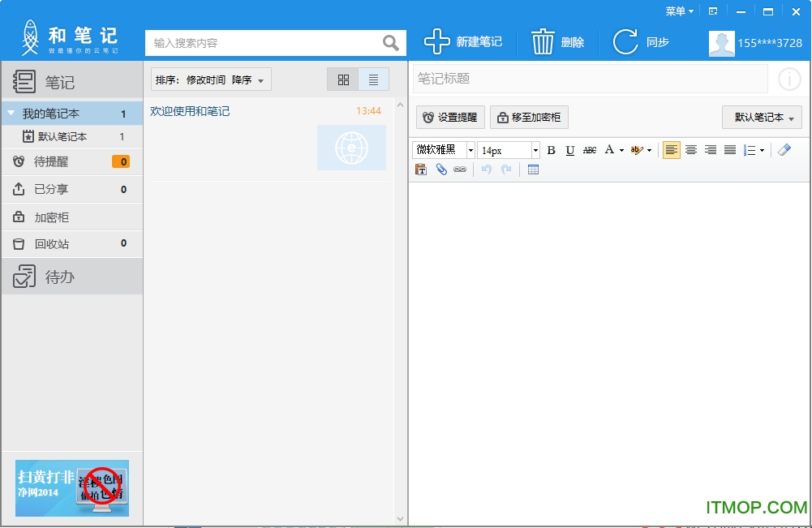This screenshot has height=528, width=812.
Task: Toggle underline formatting
Action: (x=570, y=150)
